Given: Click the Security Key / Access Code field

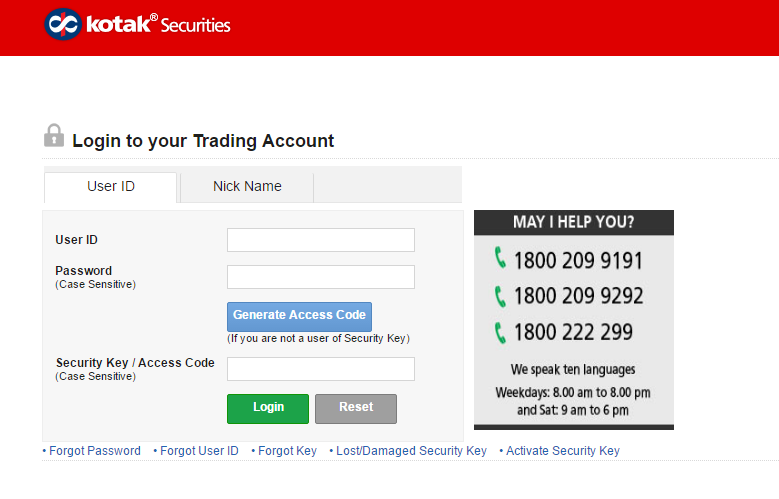Looking at the screenshot, I should coord(320,369).
